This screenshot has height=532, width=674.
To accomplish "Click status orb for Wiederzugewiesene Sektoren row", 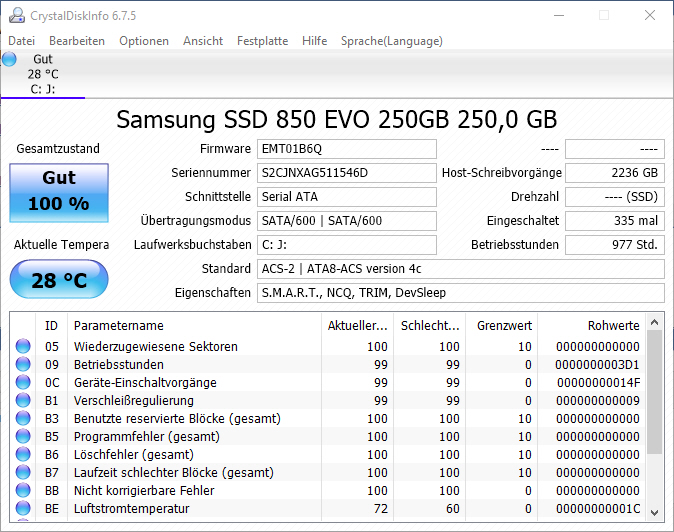I will click(23, 346).
